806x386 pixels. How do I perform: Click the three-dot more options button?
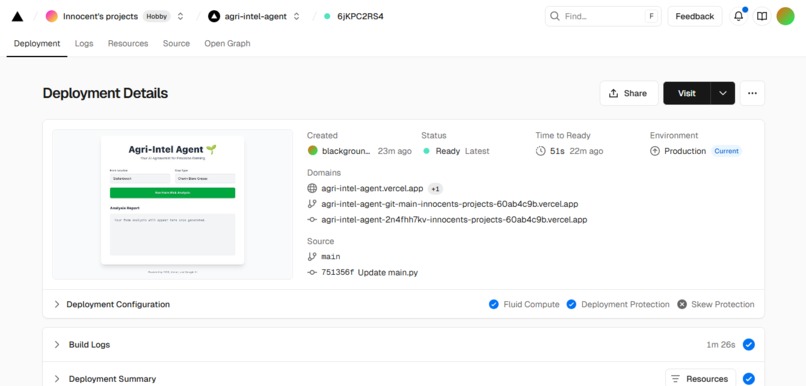pyautogui.click(x=752, y=93)
